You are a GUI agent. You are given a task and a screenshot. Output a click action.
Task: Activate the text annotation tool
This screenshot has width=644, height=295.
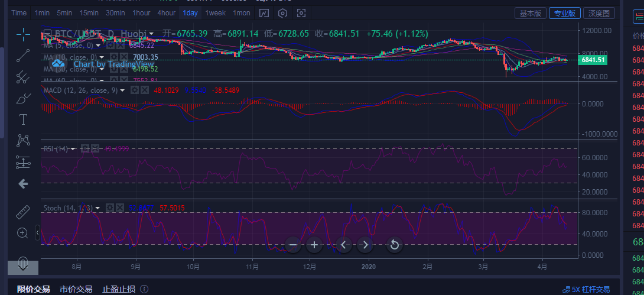click(23, 119)
